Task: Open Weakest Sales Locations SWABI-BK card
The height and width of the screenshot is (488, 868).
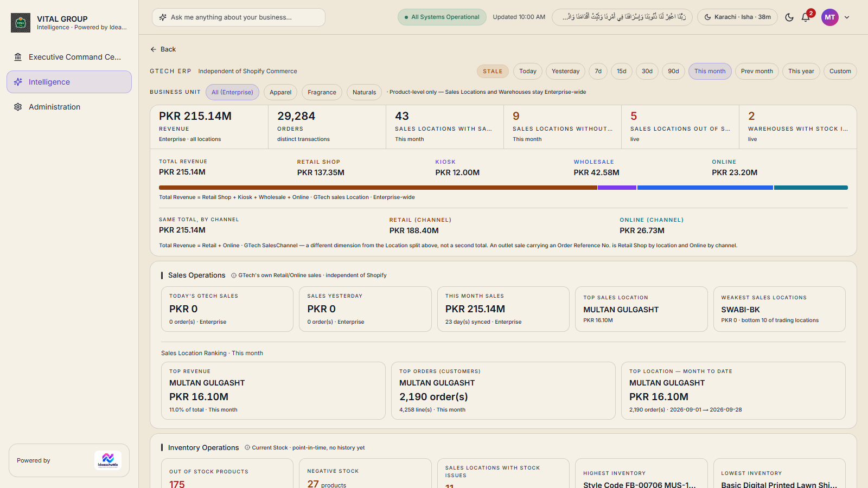Action: [779, 309]
